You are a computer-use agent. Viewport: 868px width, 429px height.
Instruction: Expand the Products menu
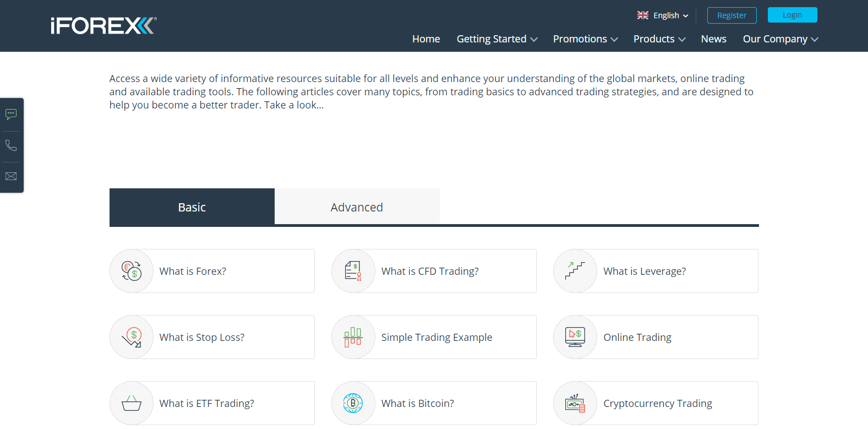[x=659, y=39]
